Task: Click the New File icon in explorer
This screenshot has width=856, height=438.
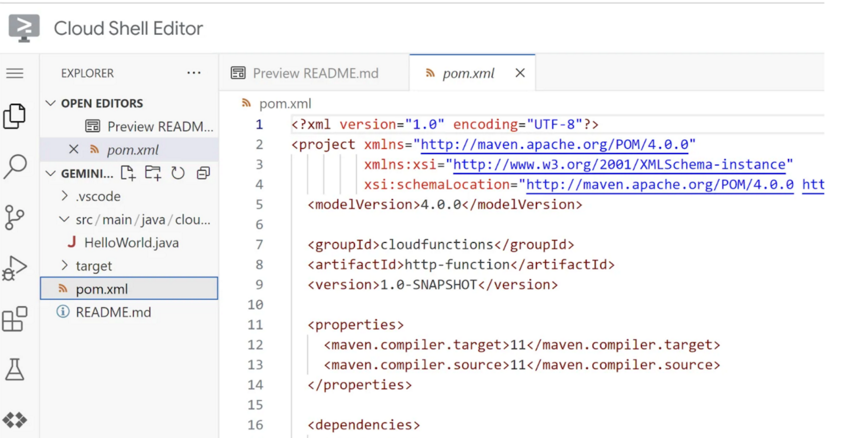Action: click(128, 173)
